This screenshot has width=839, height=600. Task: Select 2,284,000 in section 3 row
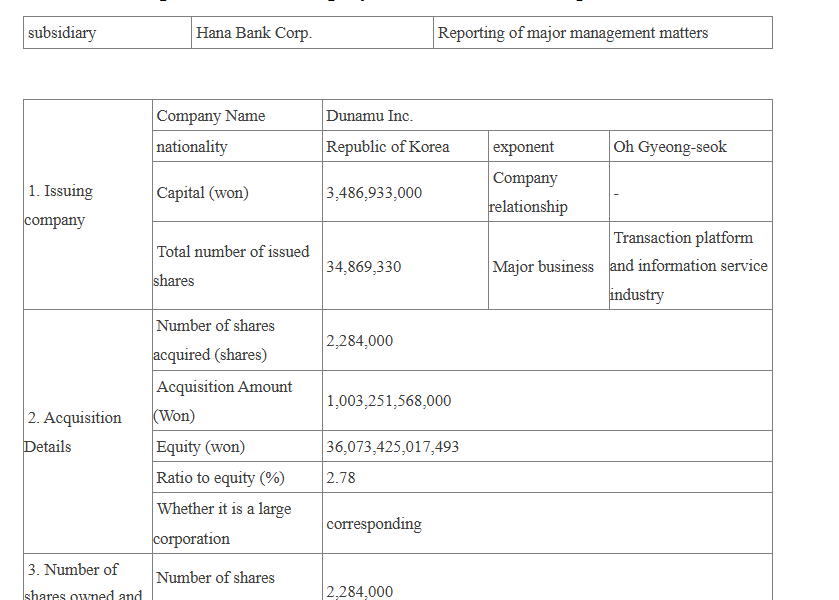tap(360, 591)
